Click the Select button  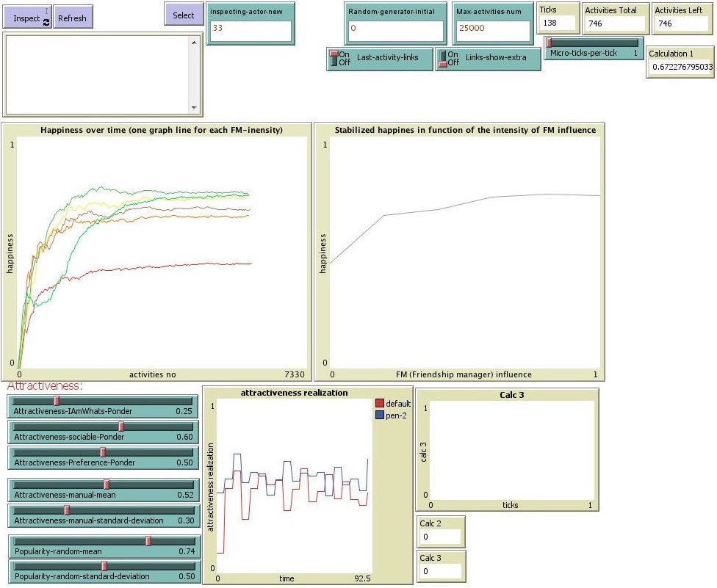coord(184,15)
